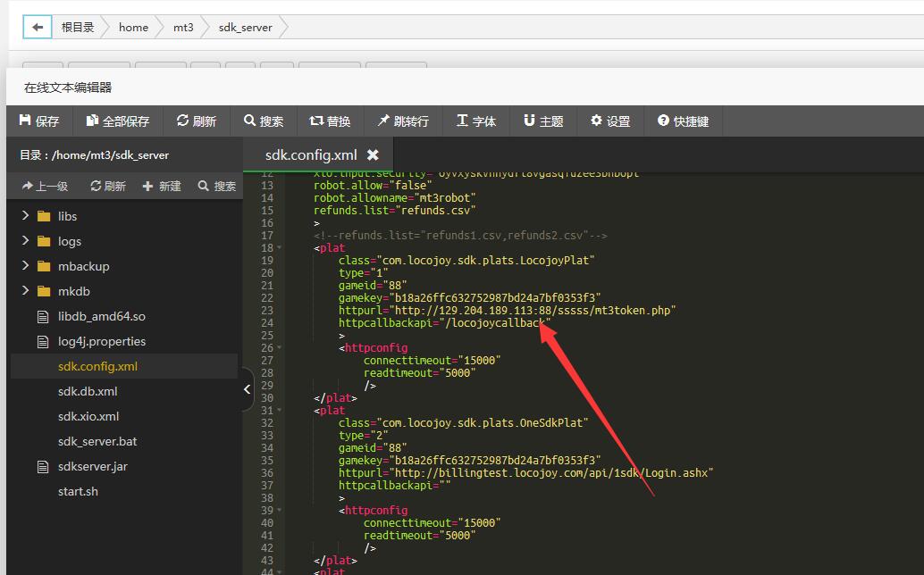Open the Font (字体) settings
Image resolution: width=924 pixels, height=575 pixels.
[476, 121]
